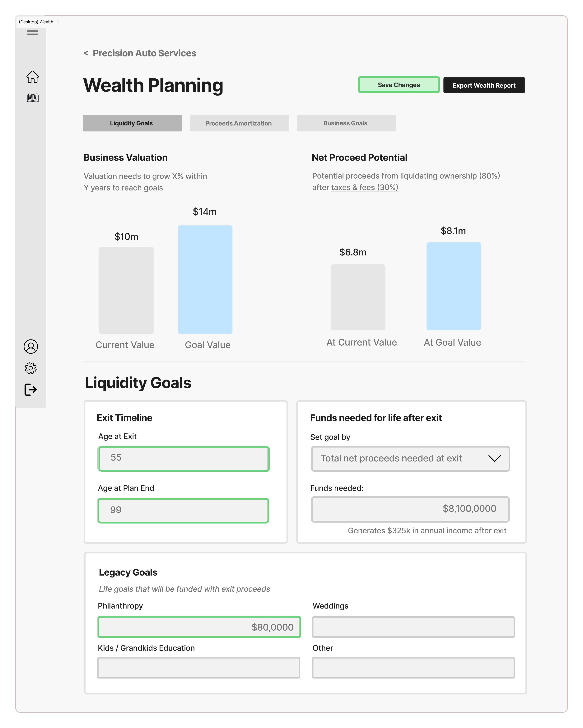The image size is (583, 728).
Task: Click the Funds needed amount field
Action: pos(410,509)
